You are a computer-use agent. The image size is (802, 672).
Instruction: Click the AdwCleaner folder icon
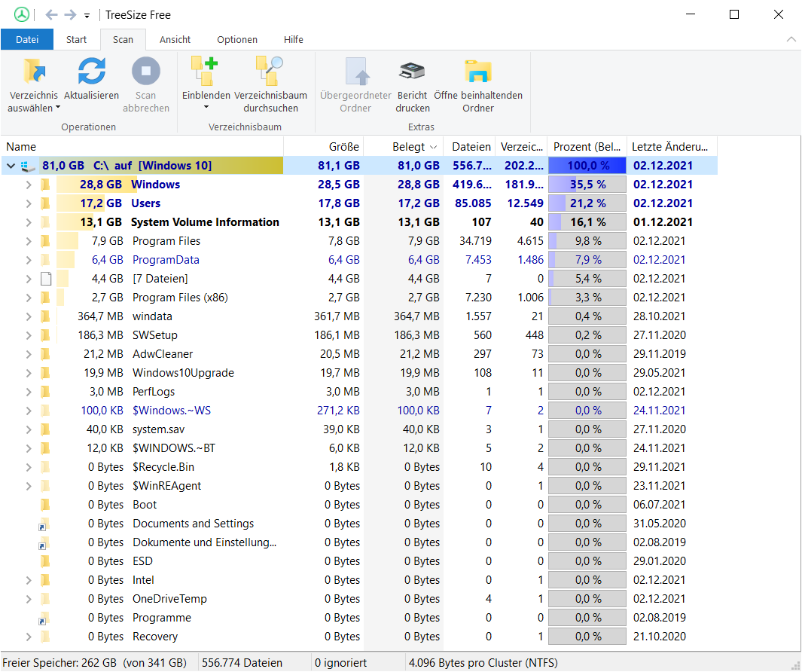(45, 354)
